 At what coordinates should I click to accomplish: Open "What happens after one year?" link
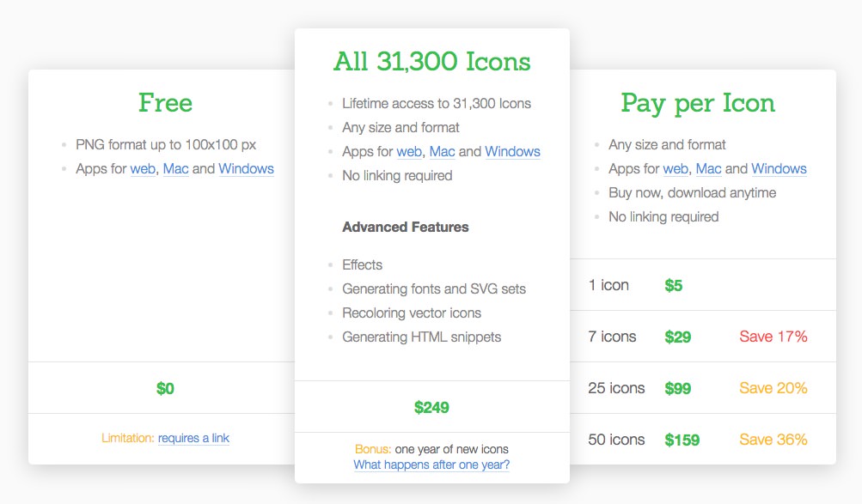point(431,465)
